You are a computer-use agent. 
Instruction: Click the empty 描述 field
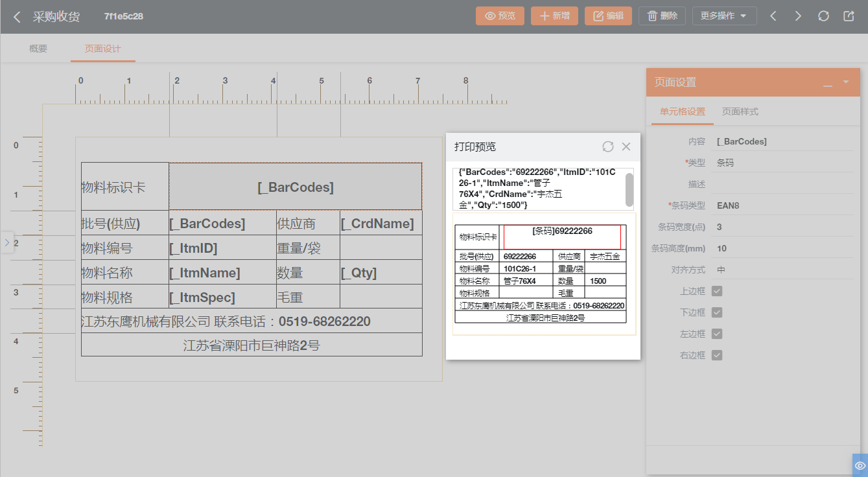(x=782, y=184)
